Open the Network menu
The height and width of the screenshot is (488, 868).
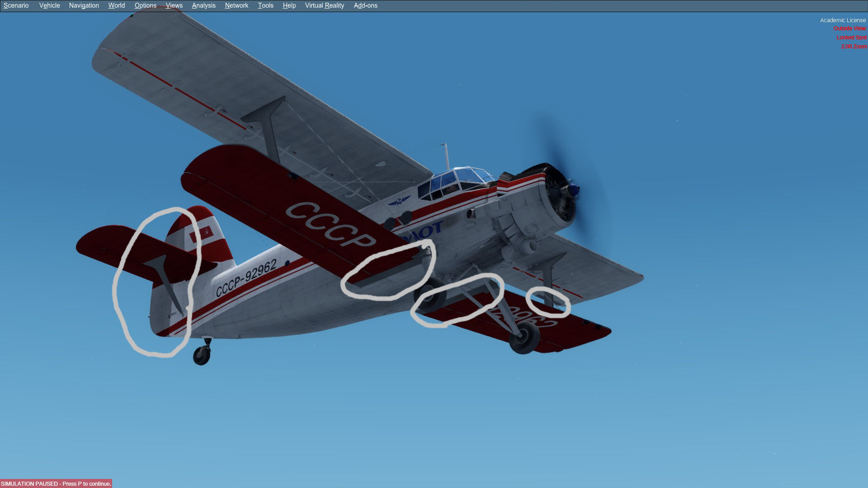(236, 5)
